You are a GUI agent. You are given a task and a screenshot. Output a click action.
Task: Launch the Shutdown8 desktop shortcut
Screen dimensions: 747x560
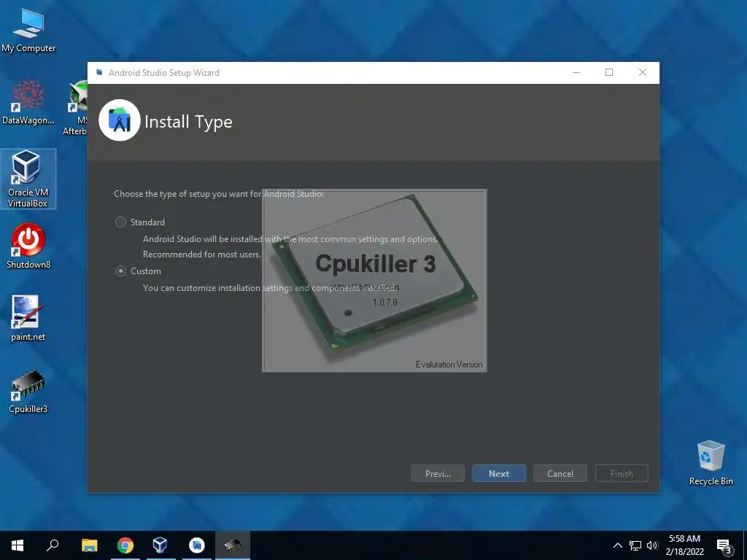click(28, 246)
